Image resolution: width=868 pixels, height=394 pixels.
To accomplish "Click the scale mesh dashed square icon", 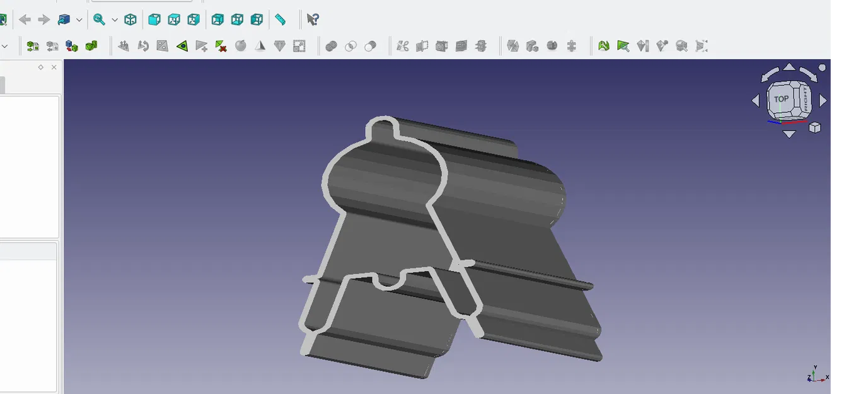I will click(x=299, y=46).
